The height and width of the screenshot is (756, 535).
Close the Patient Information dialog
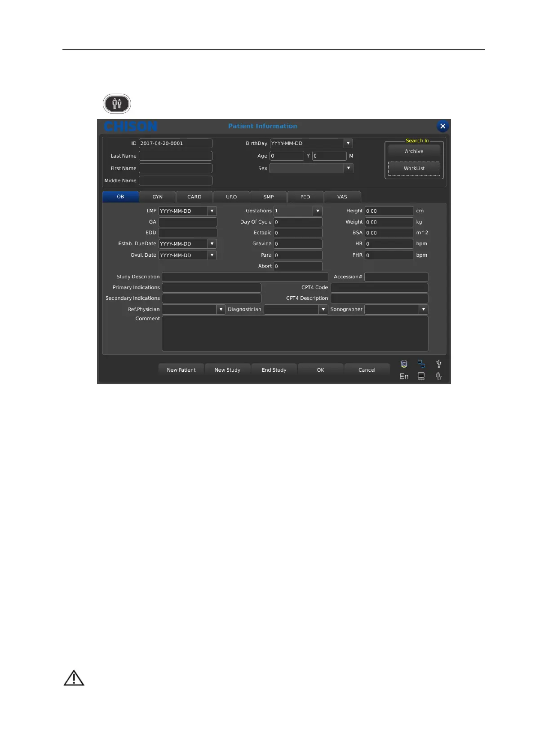point(442,126)
